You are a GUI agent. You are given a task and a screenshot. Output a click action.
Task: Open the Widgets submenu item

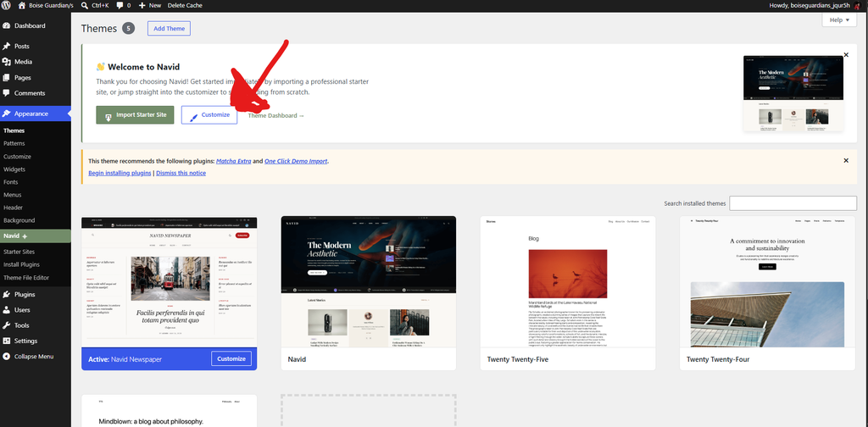click(14, 169)
